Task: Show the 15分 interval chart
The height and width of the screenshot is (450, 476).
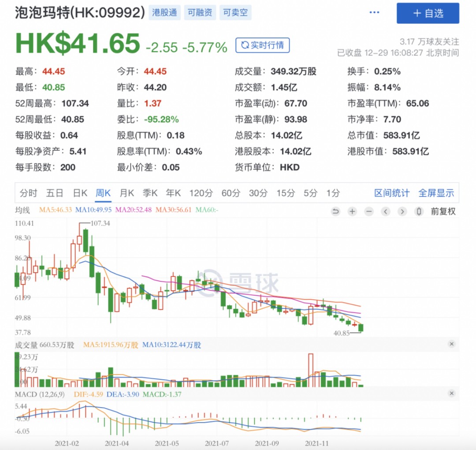Action: (x=286, y=193)
